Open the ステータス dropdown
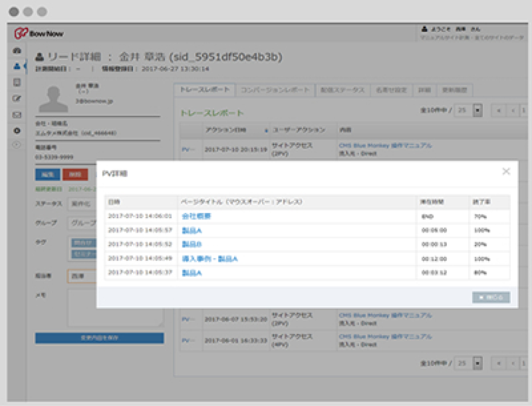Screen dimensions: 532x406 (82, 204)
